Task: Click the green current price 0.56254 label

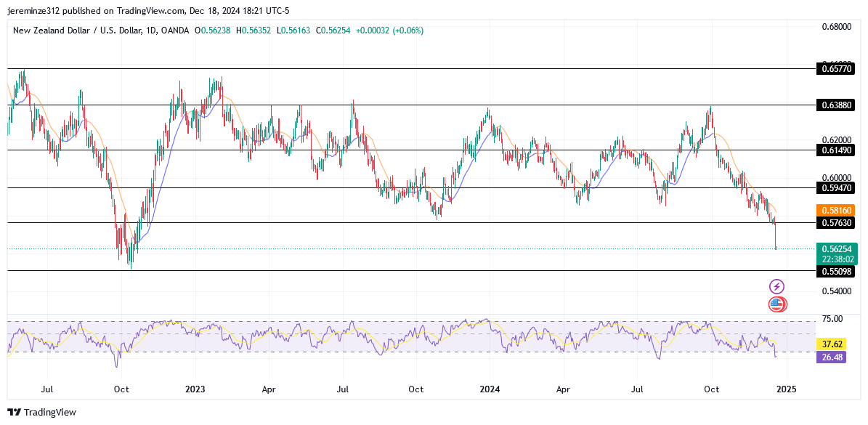Action: (837, 249)
